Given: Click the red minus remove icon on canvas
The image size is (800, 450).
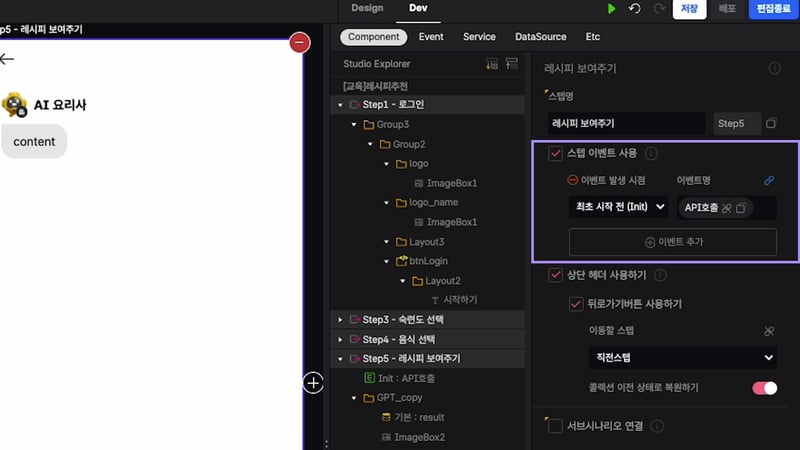Looking at the screenshot, I should point(299,42).
